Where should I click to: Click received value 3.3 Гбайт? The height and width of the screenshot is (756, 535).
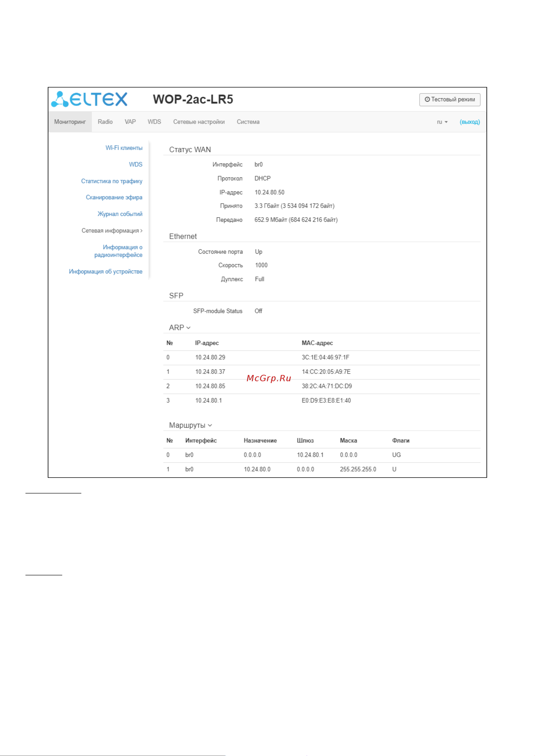[x=294, y=206]
